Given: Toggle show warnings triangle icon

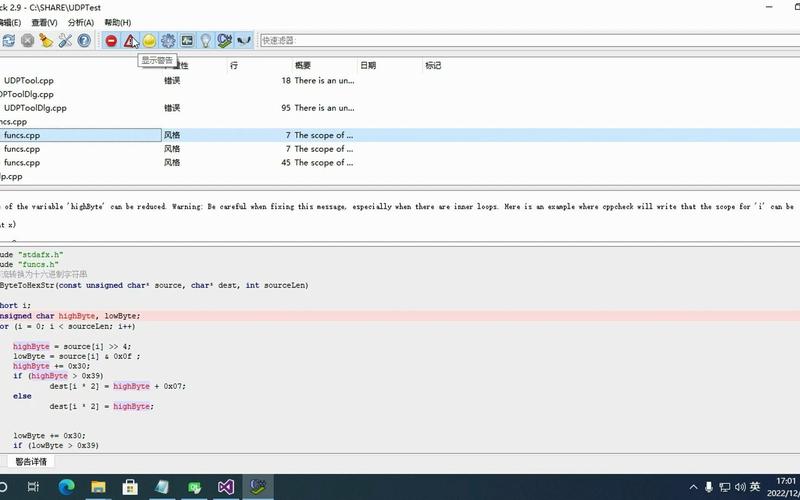Looking at the screenshot, I should click(130, 40).
